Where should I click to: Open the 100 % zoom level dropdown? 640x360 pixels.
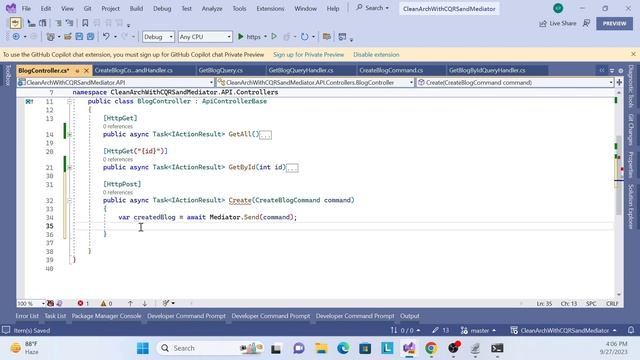click(x=31, y=303)
